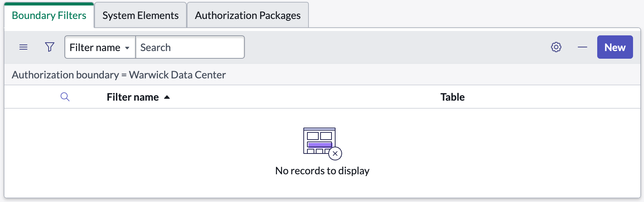
Task: Click the ascending sort arrow beside Filter name
Action: tap(167, 97)
